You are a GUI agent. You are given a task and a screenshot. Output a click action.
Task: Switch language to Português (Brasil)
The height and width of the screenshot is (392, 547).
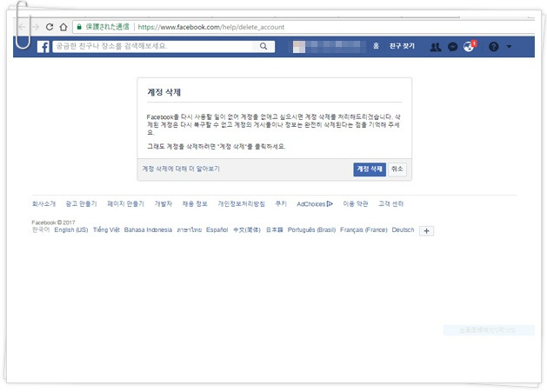(x=311, y=229)
